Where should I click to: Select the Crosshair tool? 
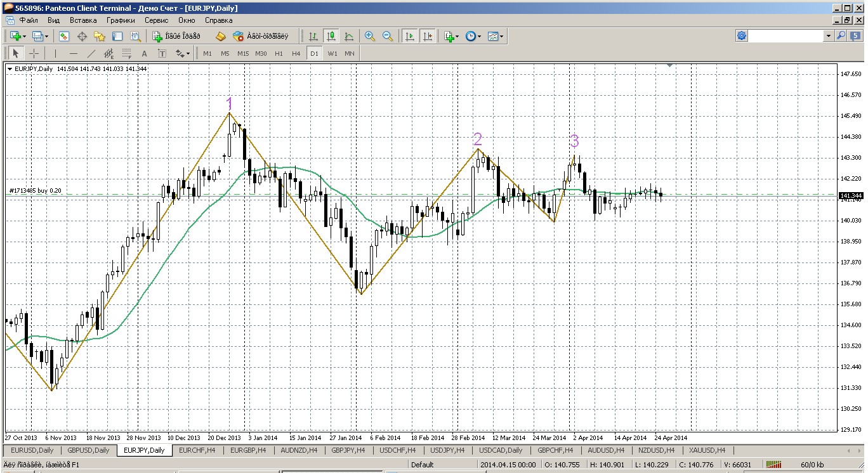coord(34,53)
